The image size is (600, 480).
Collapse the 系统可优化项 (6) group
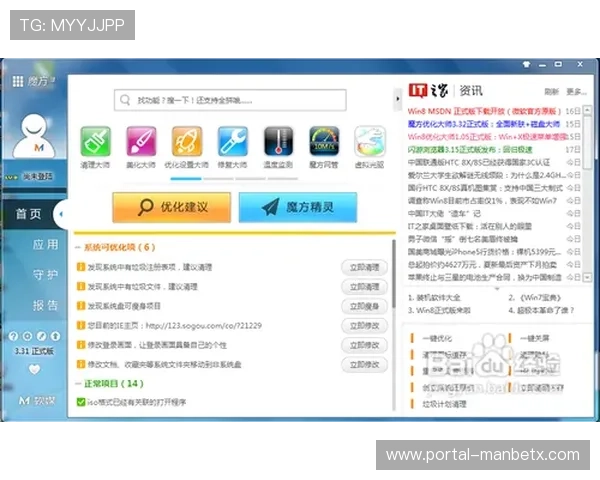point(78,247)
